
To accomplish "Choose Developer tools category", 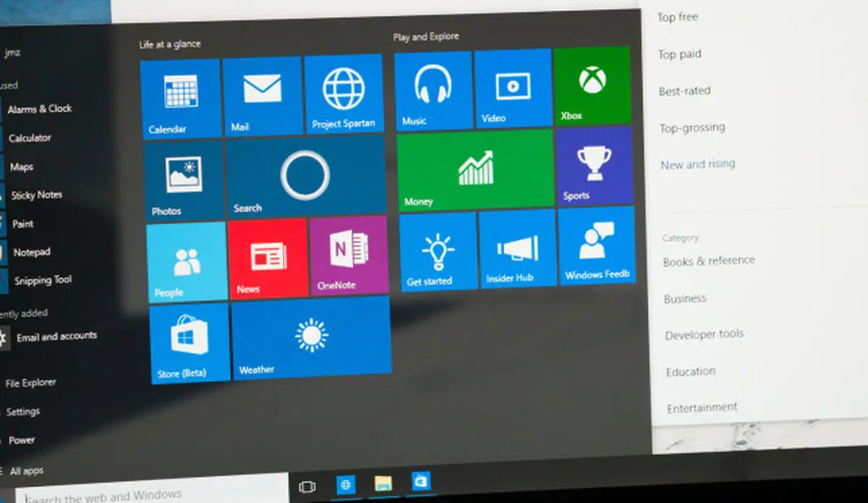I will [705, 335].
